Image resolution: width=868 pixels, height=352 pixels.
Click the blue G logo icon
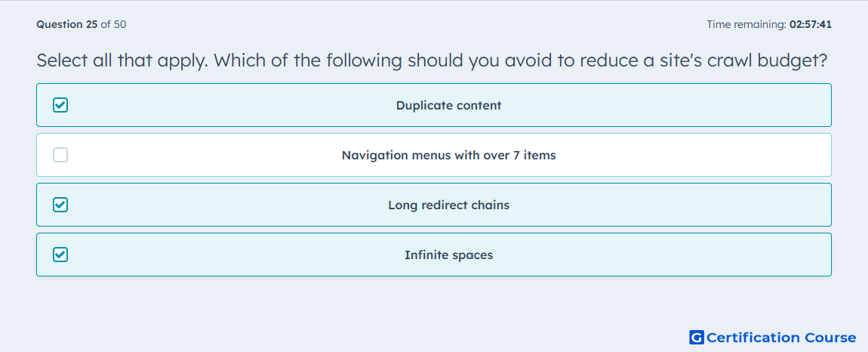697,337
